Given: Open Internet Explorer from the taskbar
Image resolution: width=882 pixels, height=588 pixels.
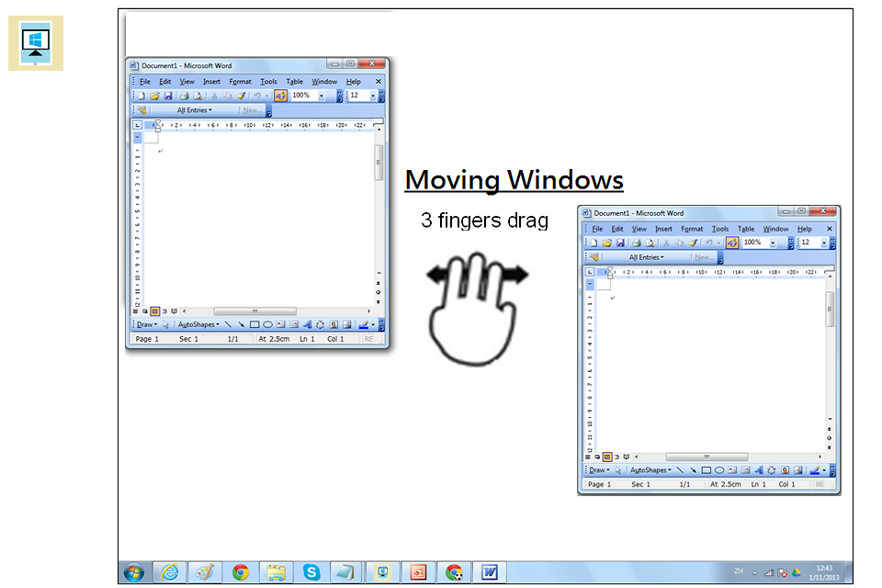Looking at the screenshot, I should [x=169, y=572].
